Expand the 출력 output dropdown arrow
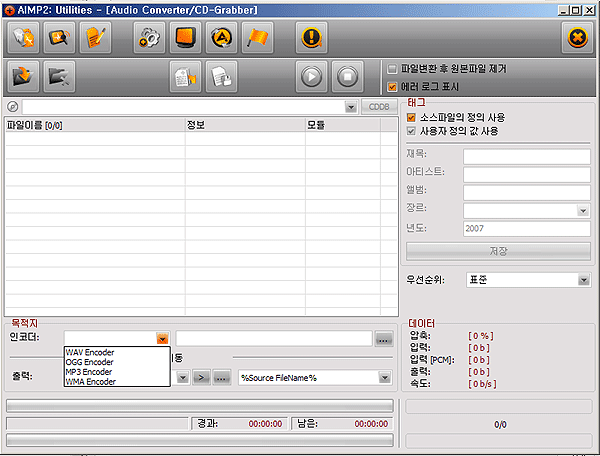Screen dimensions: 600x456 (183, 378)
